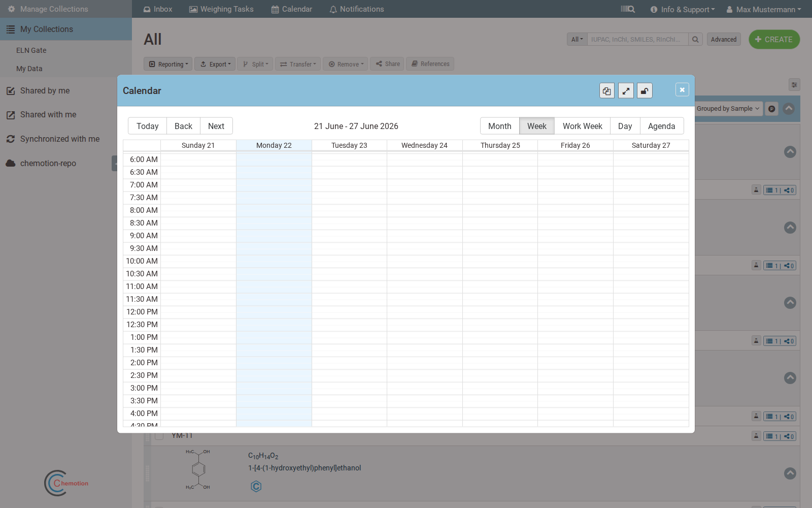Select the Wednesday 10:00 AM time slot

tap(425, 261)
